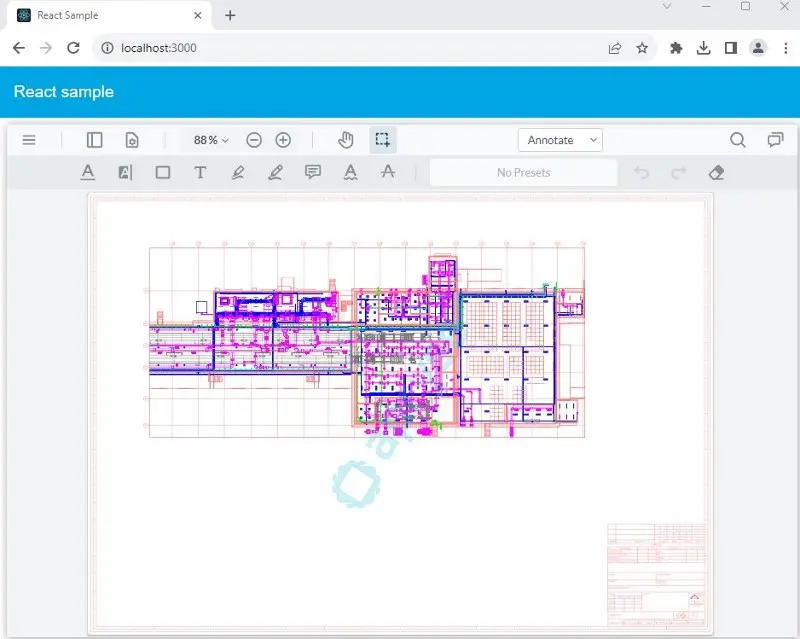
Task: Click the share page icon
Action: click(x=615, y=48)
